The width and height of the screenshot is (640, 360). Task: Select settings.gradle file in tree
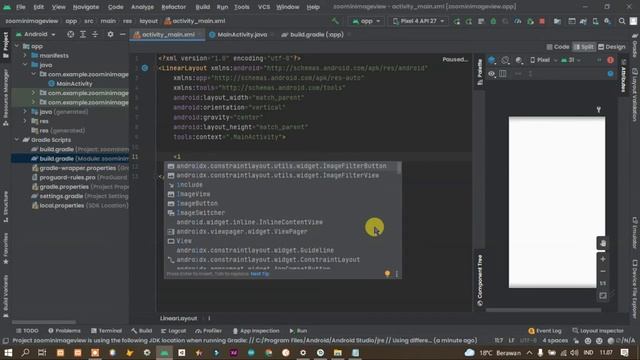coord(80,196)
